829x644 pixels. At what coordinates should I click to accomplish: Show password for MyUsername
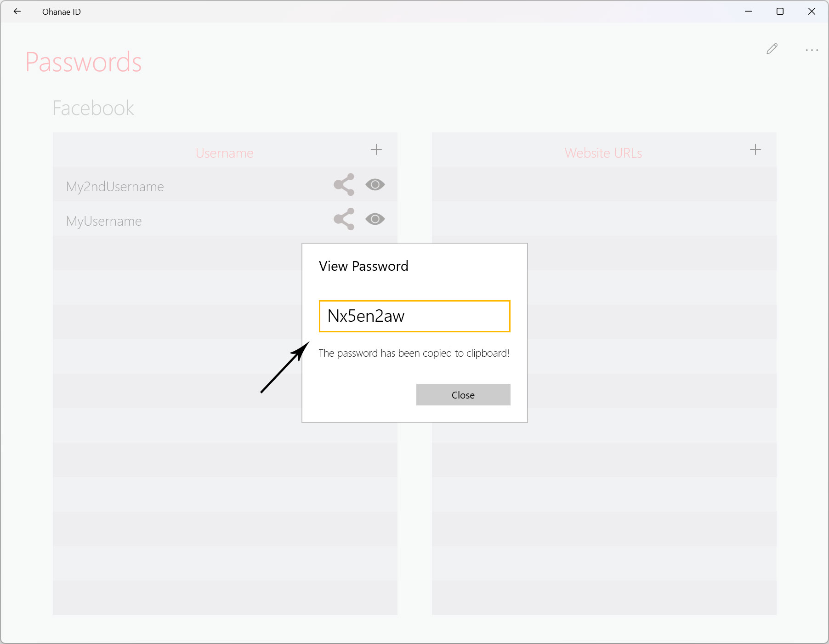click(375, 219)
